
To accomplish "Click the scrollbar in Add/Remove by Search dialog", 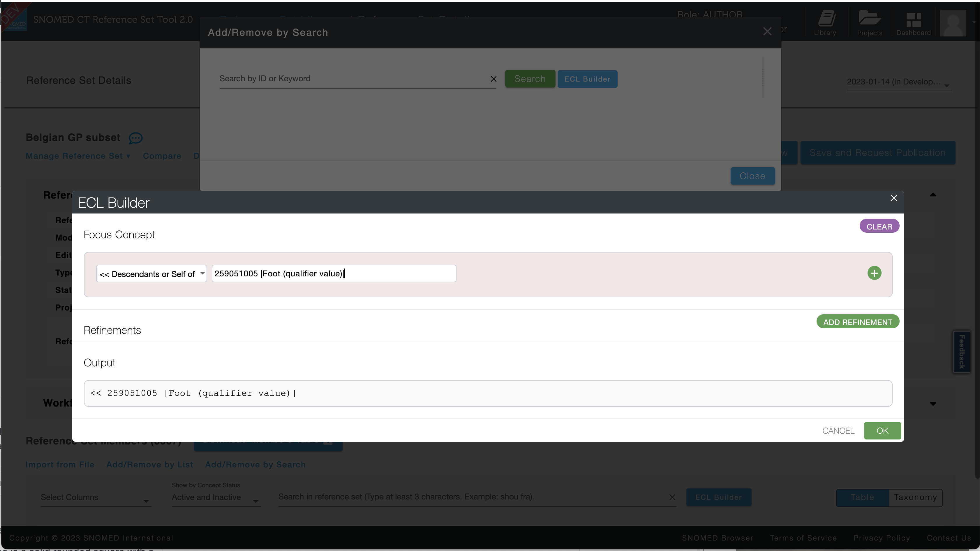I will click(763, 77).
